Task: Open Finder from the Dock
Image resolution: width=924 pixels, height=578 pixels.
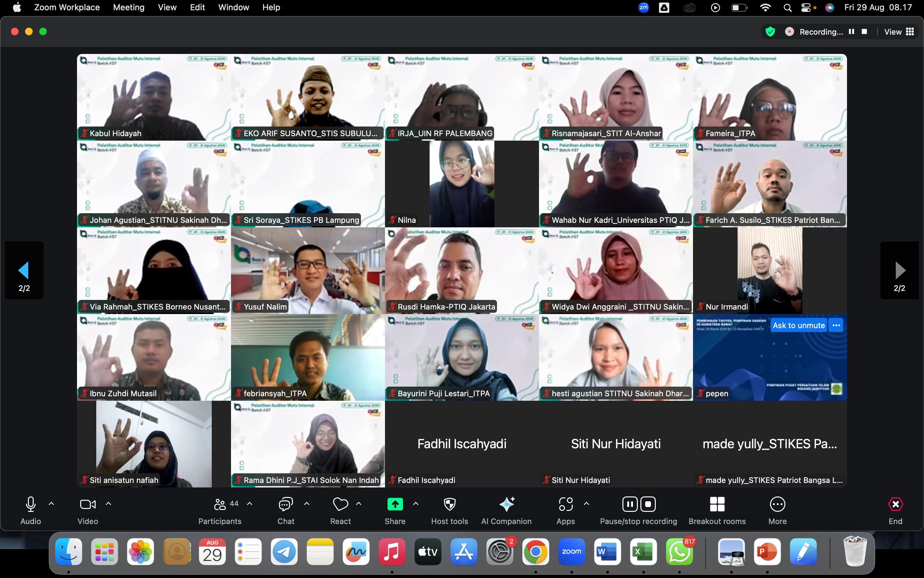Action: coord(69,552)
